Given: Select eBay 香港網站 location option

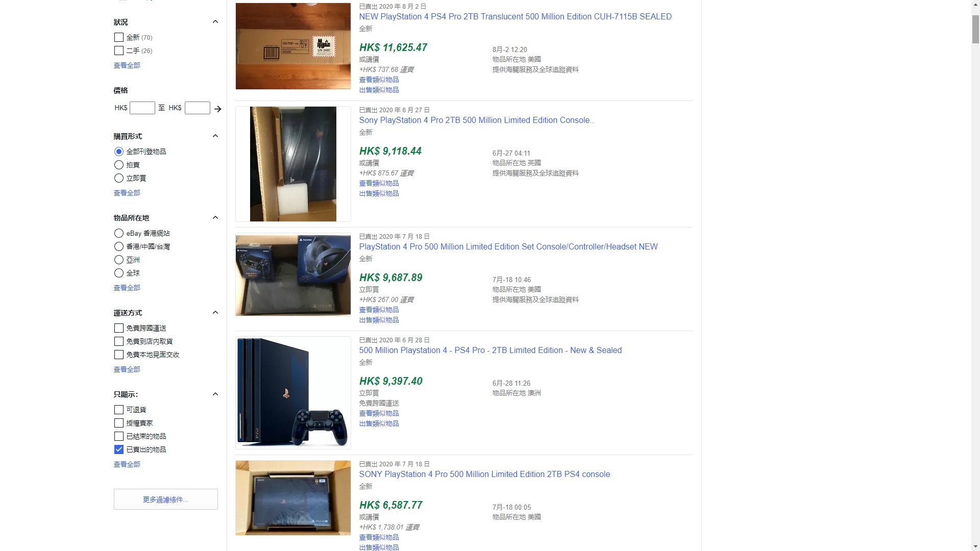Looking at the screenshot, I should (119, 233).
